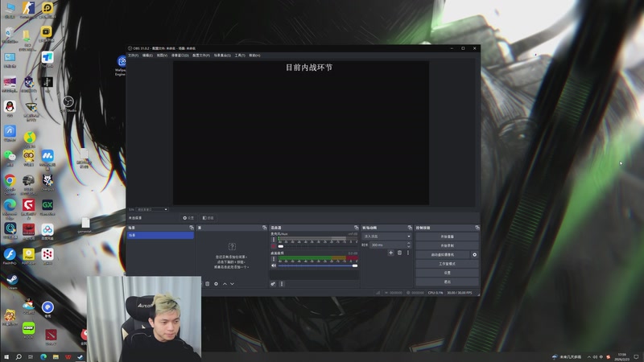This screenshot has height=362, width=644.
Task: Open the Edit (编辑) menu
Action: 147,55
